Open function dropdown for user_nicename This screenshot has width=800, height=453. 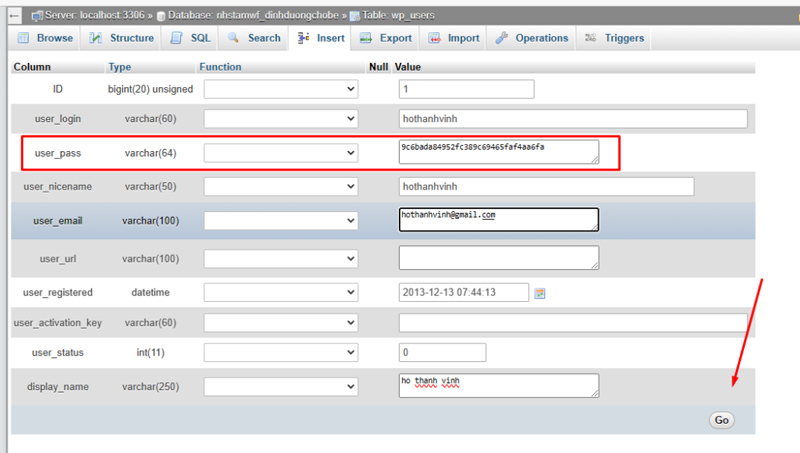click(281, 187)
